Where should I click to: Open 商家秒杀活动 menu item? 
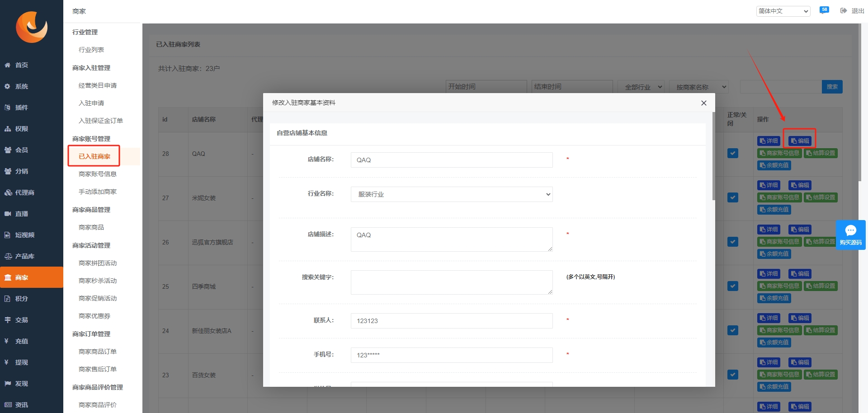click(x=98, y=281)
